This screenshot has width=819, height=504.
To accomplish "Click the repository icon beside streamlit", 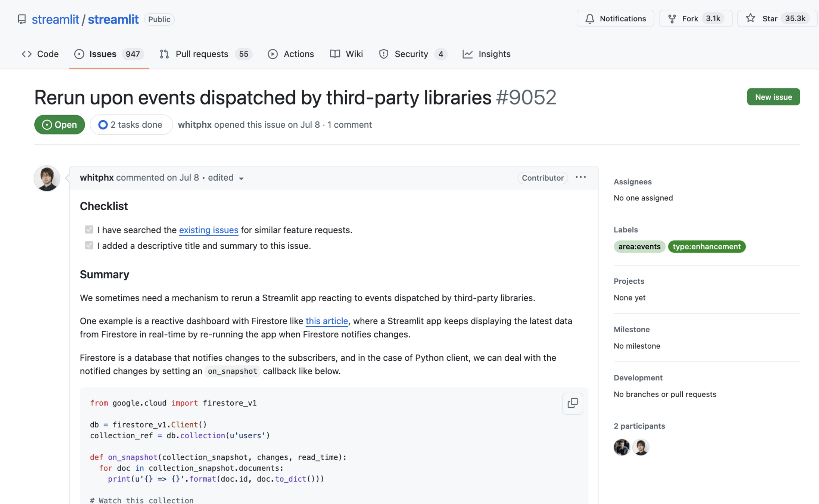I will (x=22, y=19).
